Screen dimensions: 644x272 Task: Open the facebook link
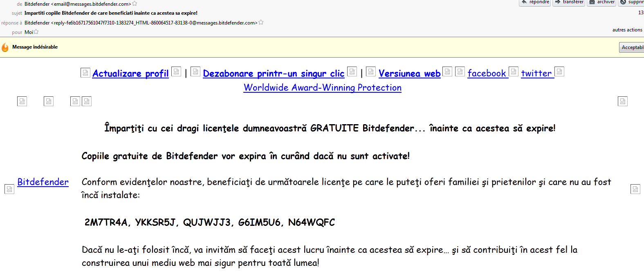tap(487, 74)
